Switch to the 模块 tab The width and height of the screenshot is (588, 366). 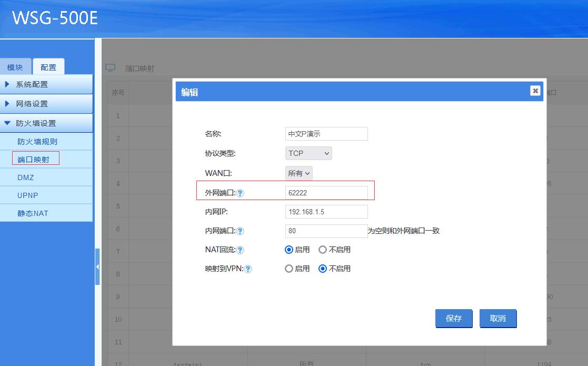click(16, 66)
